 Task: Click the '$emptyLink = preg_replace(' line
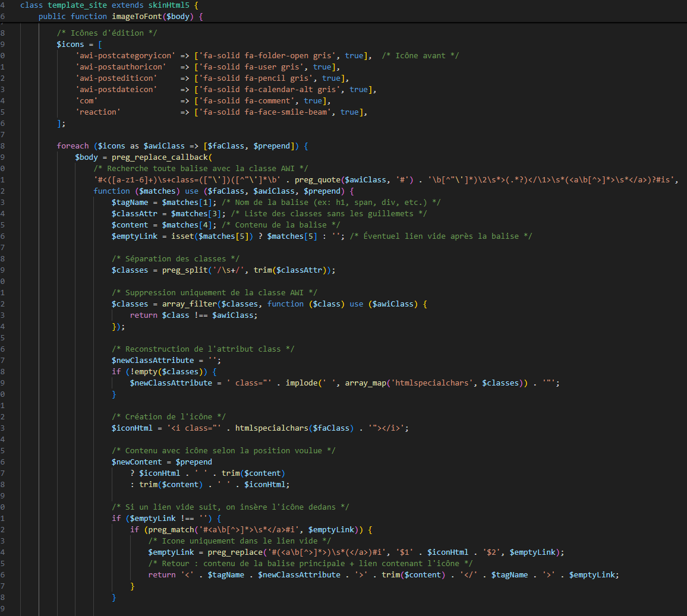[x=356, y=553]
